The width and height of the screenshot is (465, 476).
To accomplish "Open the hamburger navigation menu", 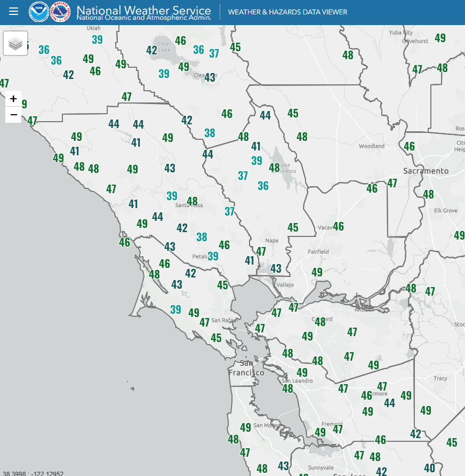I will [13, 12].
